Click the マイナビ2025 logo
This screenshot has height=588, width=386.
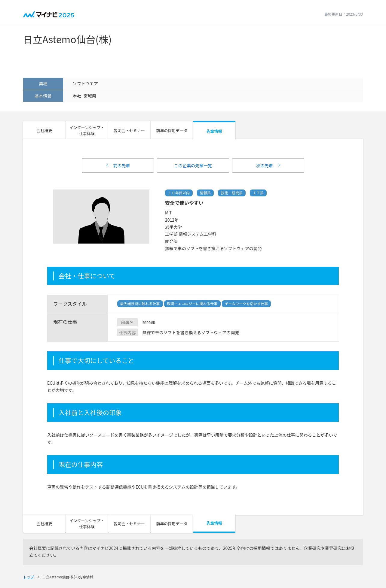(x=49, y=15)
